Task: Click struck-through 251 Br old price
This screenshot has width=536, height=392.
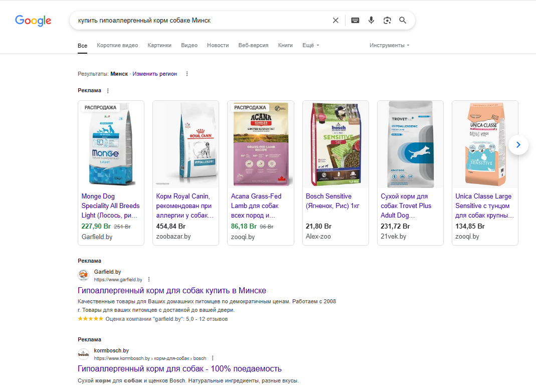Action: [122, 227]
